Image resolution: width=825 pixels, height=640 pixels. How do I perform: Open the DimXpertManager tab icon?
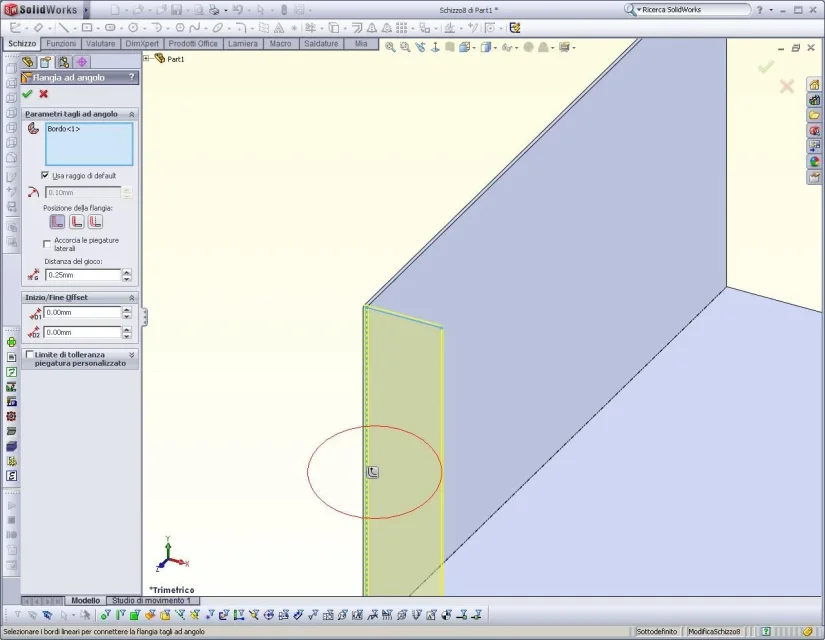(x=82, y=62)
